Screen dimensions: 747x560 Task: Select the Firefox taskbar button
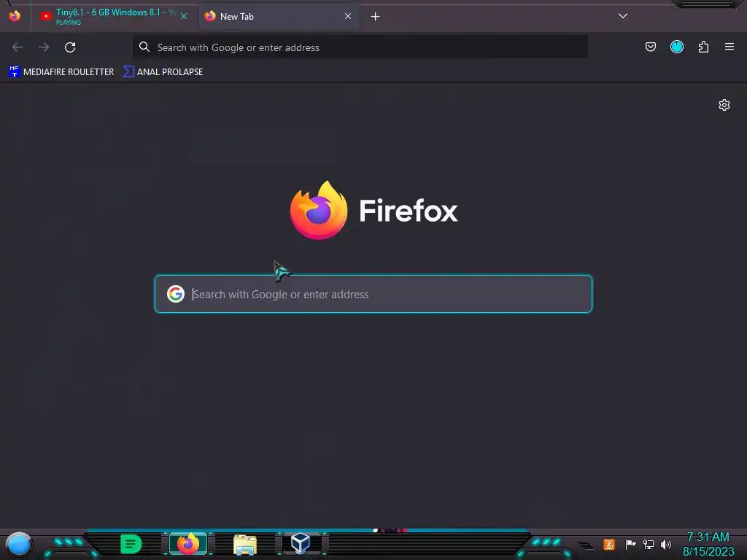click(x=188, y=544)
